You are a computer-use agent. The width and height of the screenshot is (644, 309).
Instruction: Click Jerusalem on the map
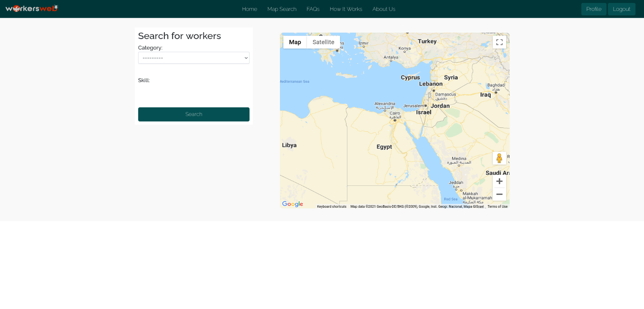click(x=413, y=106)
